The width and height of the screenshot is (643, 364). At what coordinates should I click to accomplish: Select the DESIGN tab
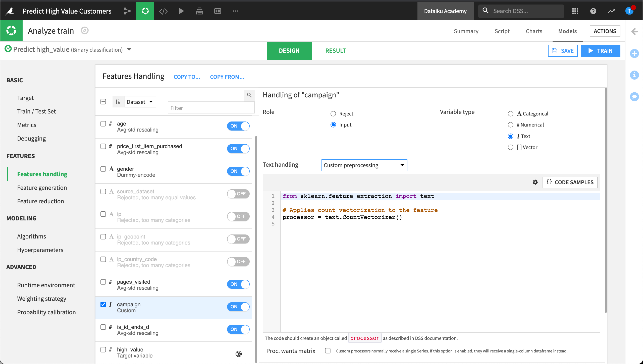pyautogui.click(x=289, y=51)
